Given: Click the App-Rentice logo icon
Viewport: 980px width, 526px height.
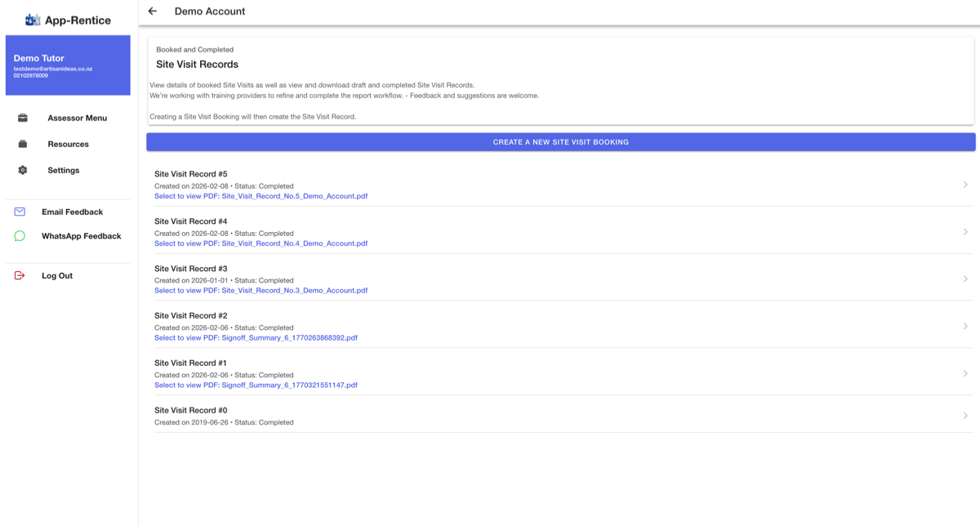Looking at the screenshot, I should pyautogui.click(x=33, y=20).
